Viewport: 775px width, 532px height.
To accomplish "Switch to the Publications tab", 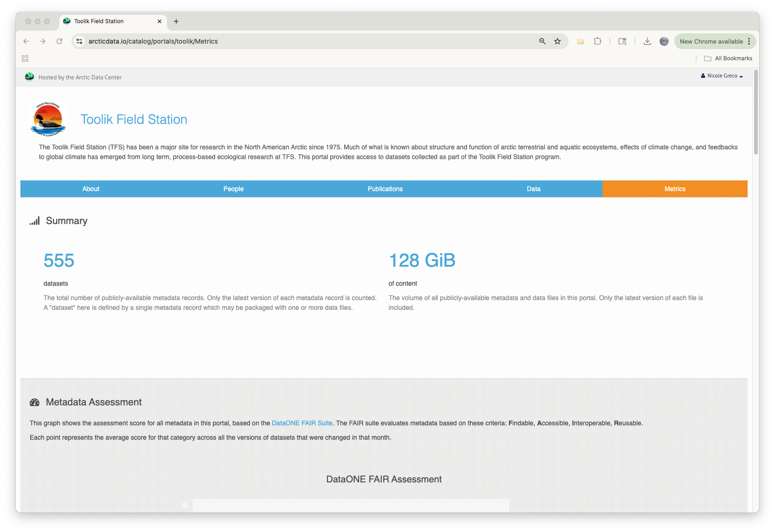I will 385,189.
